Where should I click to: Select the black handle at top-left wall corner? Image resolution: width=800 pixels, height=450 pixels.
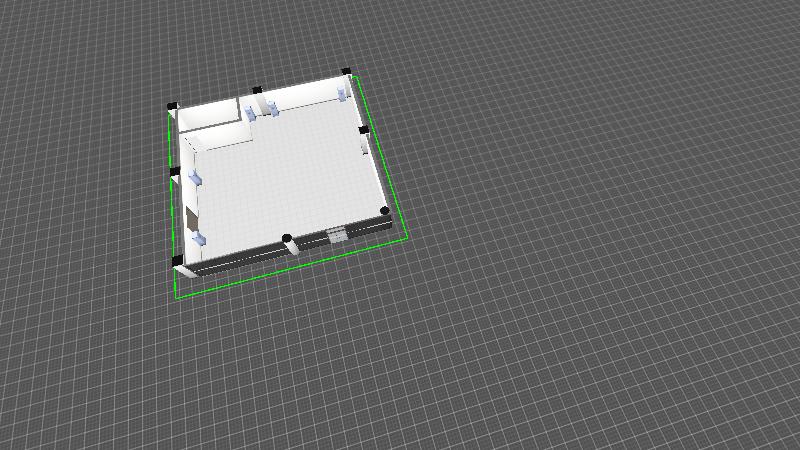coord(172,105)
